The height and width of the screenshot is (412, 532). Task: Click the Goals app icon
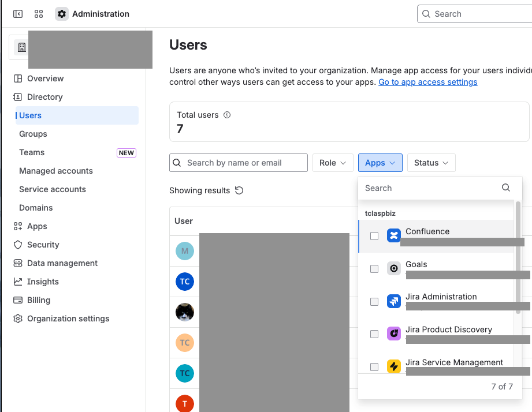point(393,269)
